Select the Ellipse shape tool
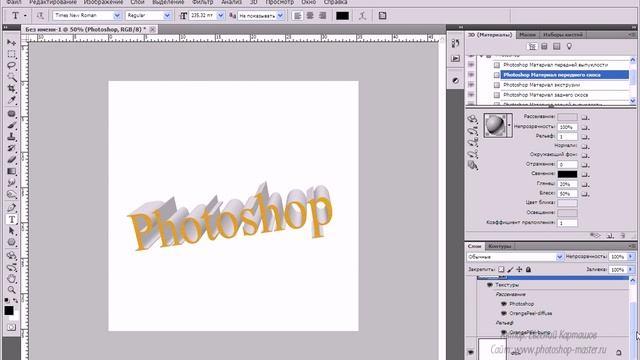This screenshot has height=360, width=640. point(11,242)
